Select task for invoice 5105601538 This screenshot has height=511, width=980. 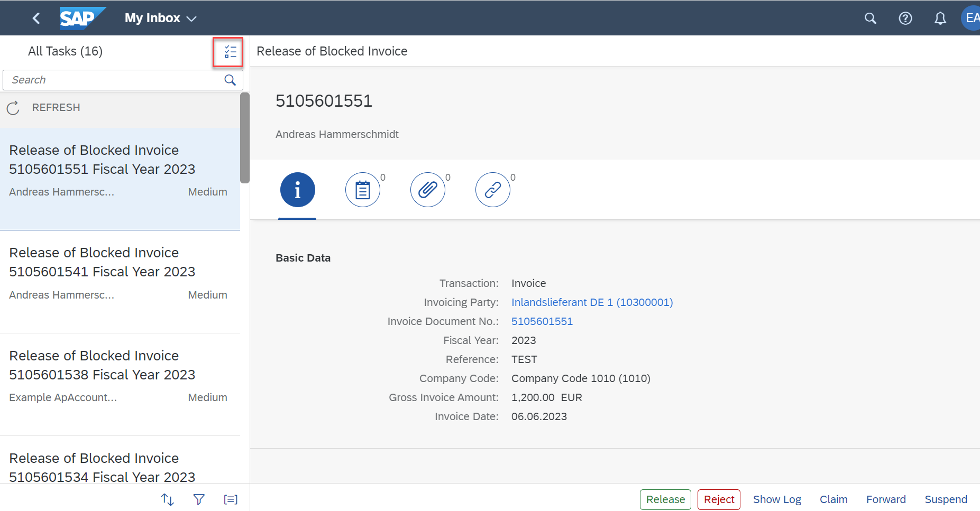(120, 385)
